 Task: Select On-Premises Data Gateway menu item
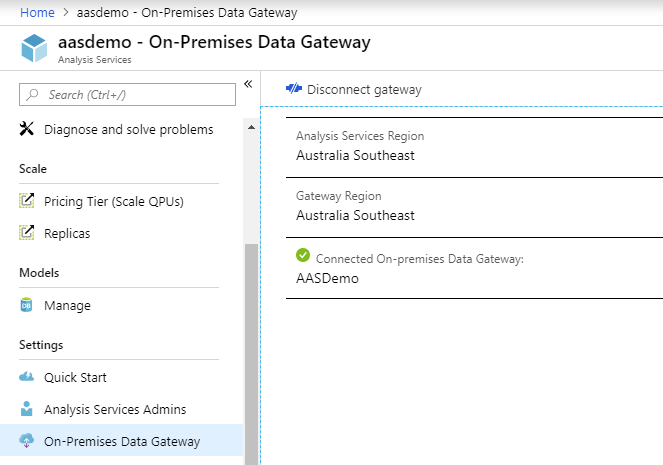(x=121, y=441)
